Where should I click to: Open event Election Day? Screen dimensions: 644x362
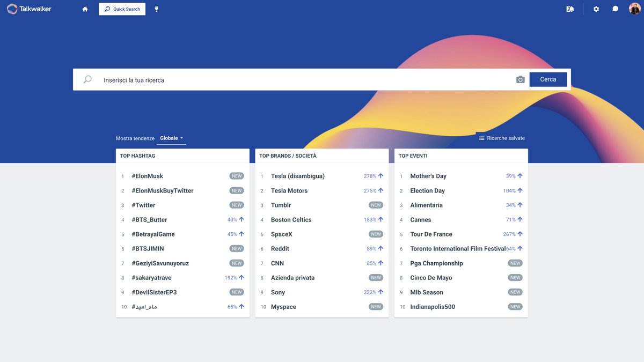[x=427, y=190]
